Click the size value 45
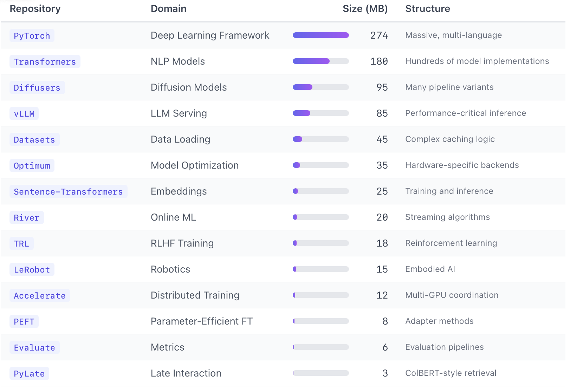This screenshot has width=570, height=392. click(x=382, y=139)
